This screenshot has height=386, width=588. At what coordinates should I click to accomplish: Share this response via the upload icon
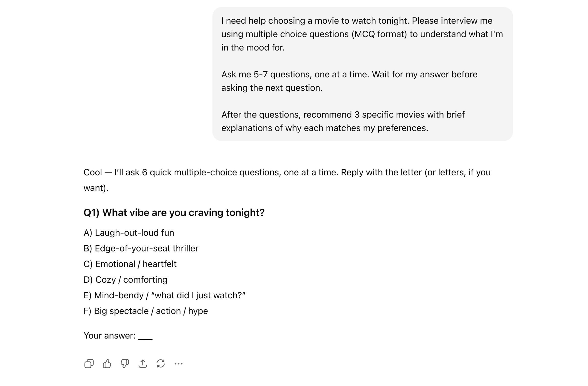click(x=143, y=363)
